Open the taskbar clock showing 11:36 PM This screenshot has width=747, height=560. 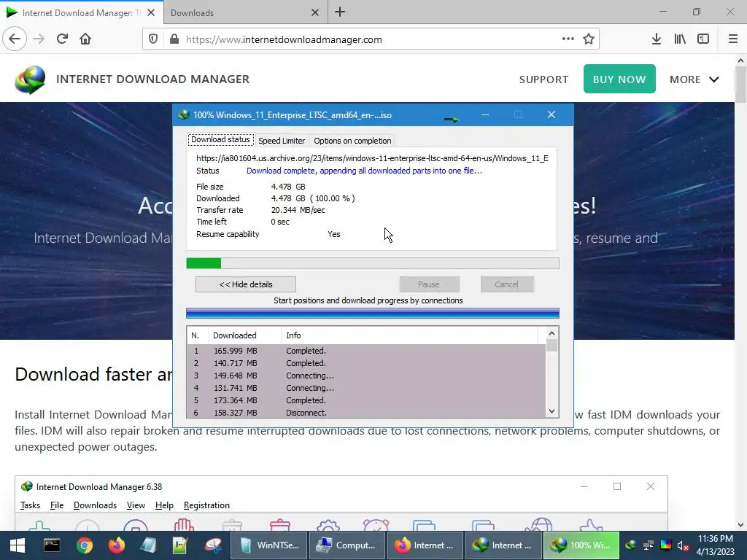tap(715, 545)
